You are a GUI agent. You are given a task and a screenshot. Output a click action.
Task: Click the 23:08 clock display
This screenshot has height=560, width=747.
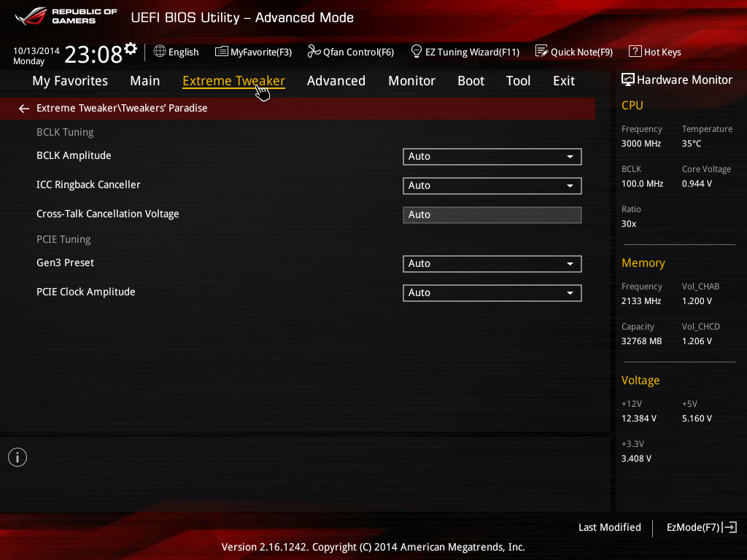click(x=93, y=54)
